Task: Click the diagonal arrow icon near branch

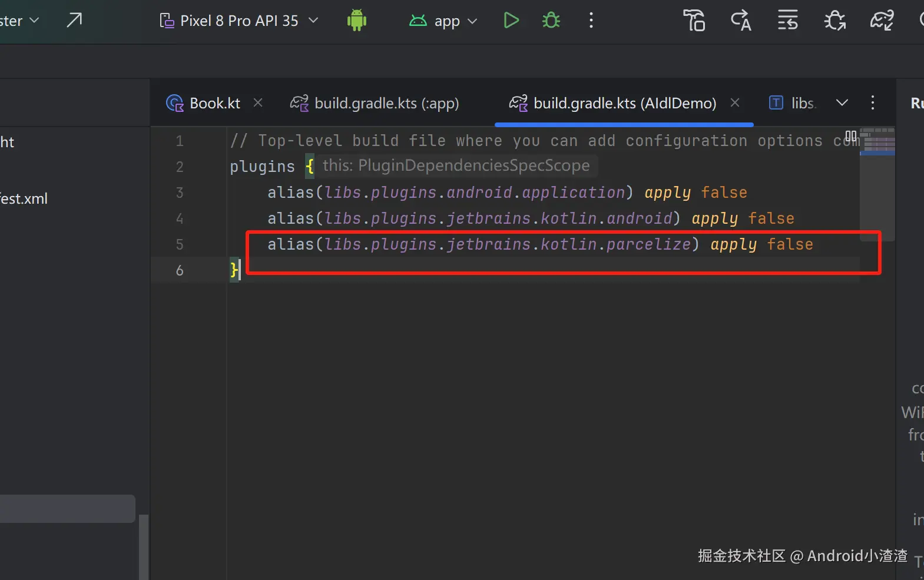Action: click(74, 21)
